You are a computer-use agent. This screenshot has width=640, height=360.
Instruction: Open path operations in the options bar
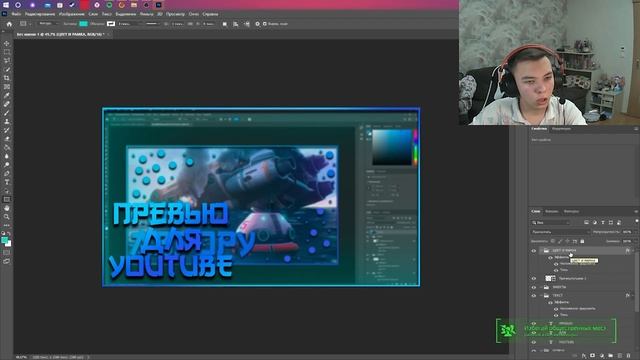[224, 24]
